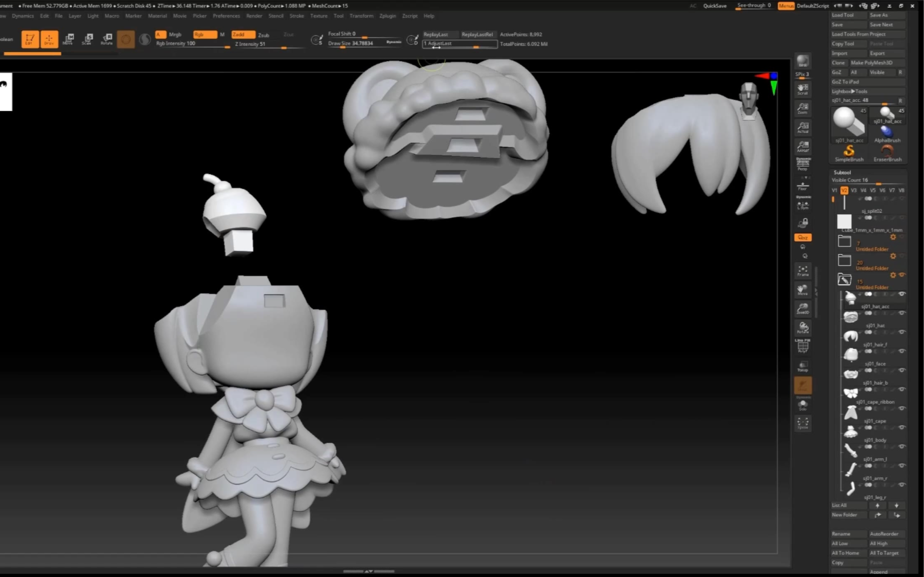Activate the Edit mode button
This screenshot has height=577, width=924.
[30, 39]
